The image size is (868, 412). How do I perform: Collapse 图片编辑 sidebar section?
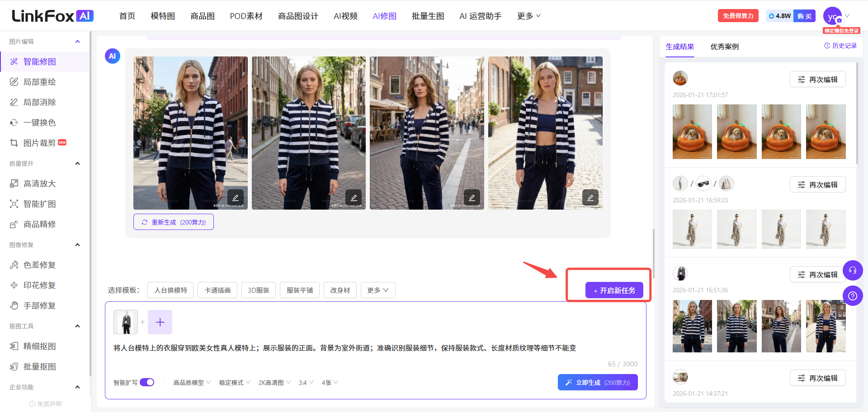click(77, 42)
